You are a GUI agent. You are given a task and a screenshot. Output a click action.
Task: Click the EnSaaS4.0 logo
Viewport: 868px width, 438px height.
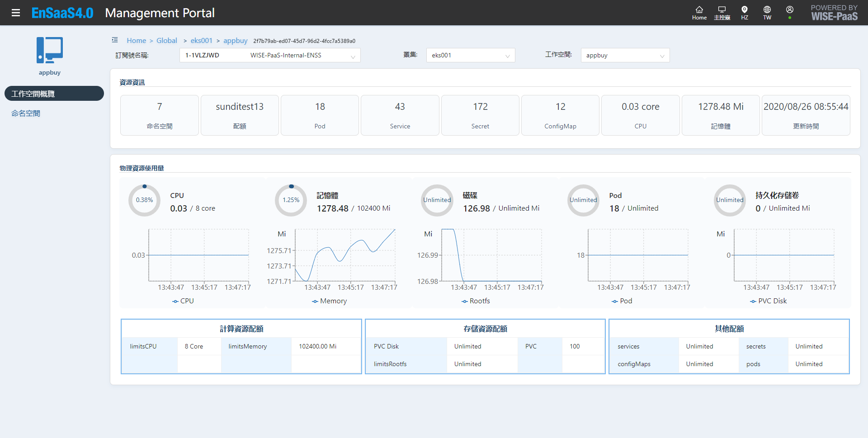(62, 13)
